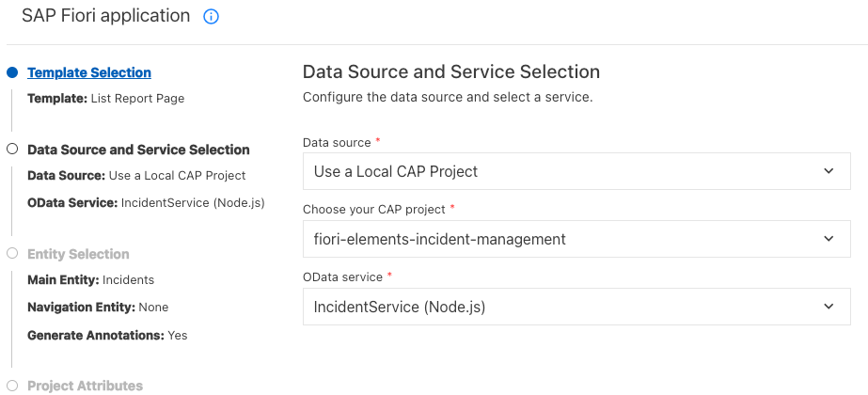
Task: Select the Project Attributes wizard step
Action: click(85, 386)
